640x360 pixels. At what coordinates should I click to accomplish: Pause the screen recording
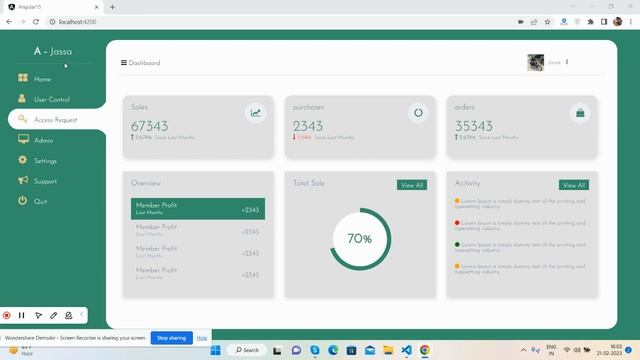(x=22, y=315)
